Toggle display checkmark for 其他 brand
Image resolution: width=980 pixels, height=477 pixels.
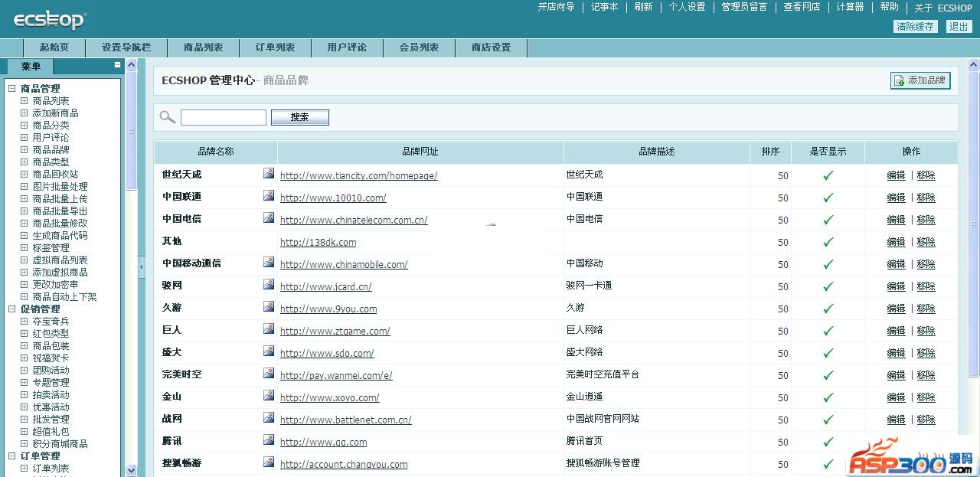(x=828, y=242)
